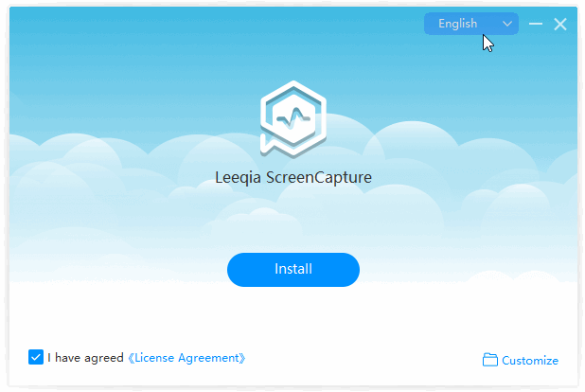Open the Customize install path option
This screenshot has width=585, height=392.
(x=521, y=360)
